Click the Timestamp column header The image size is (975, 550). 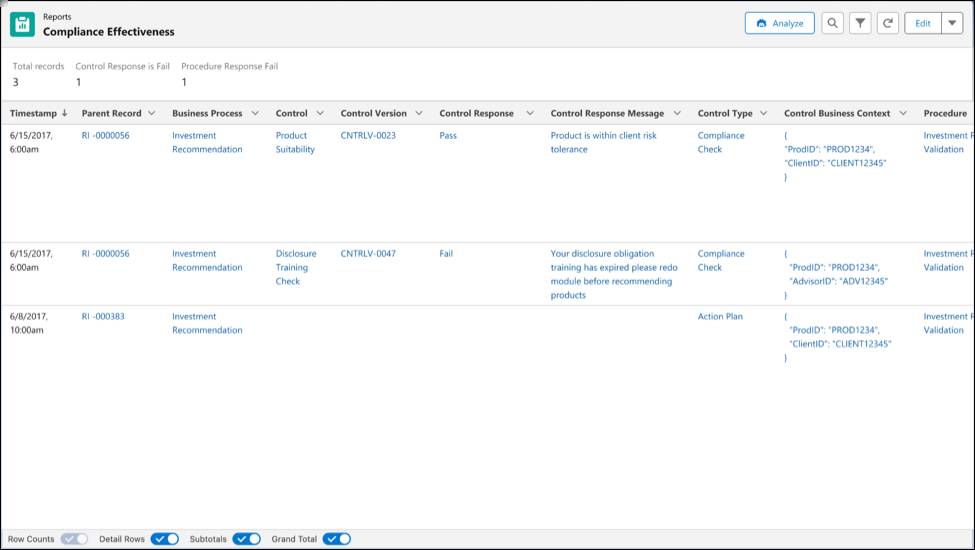coord(33,113)
